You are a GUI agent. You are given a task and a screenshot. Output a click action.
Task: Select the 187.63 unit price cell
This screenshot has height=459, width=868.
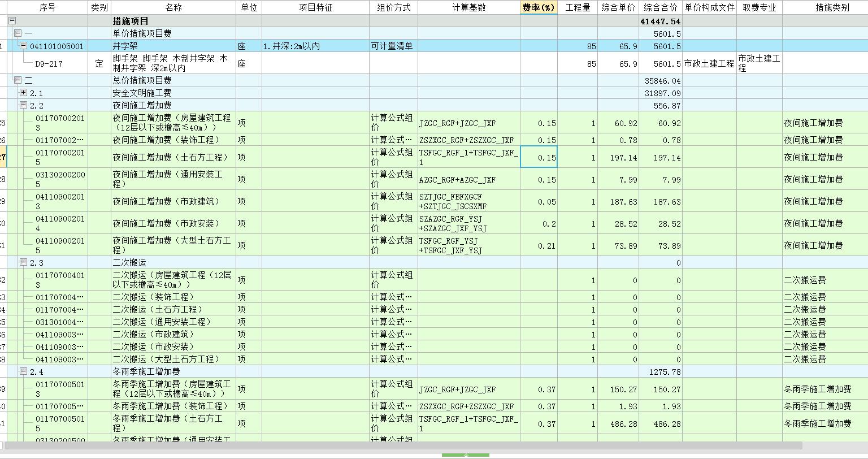pos(618,201)
